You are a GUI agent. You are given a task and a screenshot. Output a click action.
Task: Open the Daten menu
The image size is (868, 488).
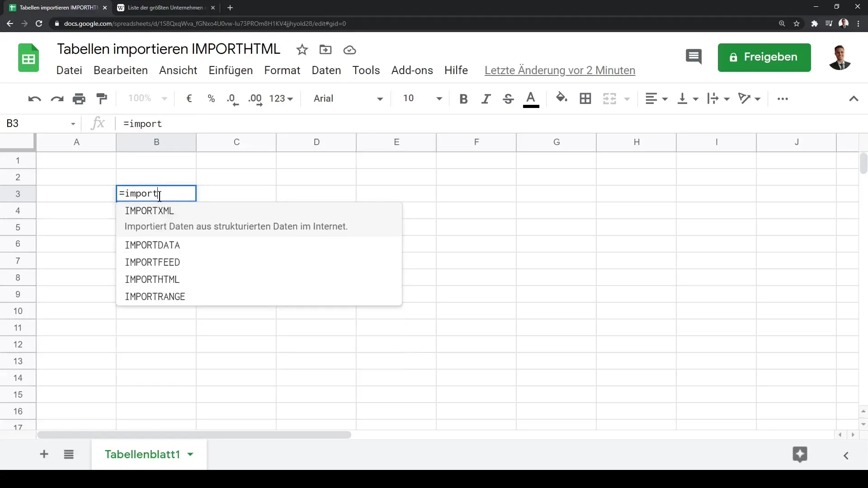[x=326, y=70]
